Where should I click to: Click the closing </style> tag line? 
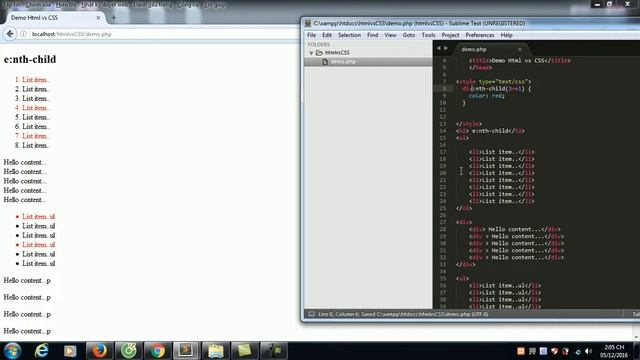tap(469, 124)
